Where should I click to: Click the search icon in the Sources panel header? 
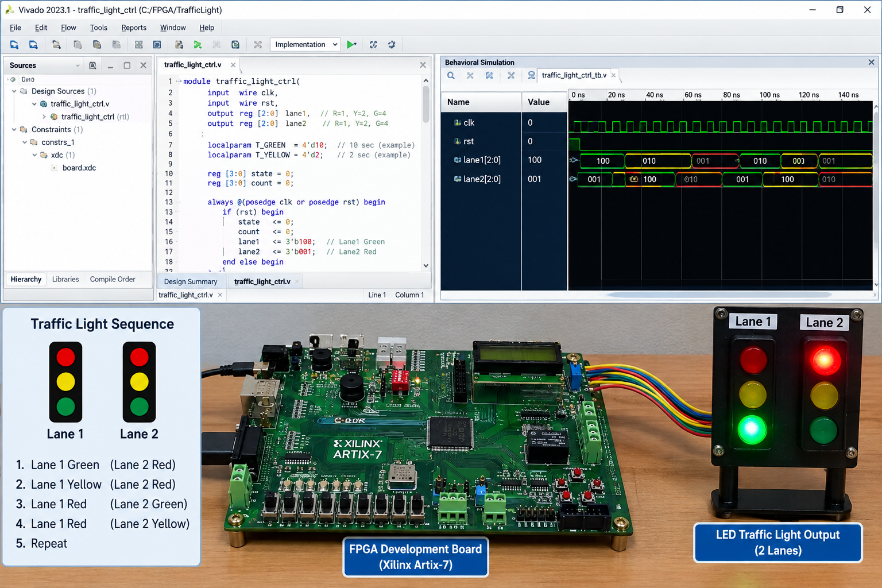(92, 65)
